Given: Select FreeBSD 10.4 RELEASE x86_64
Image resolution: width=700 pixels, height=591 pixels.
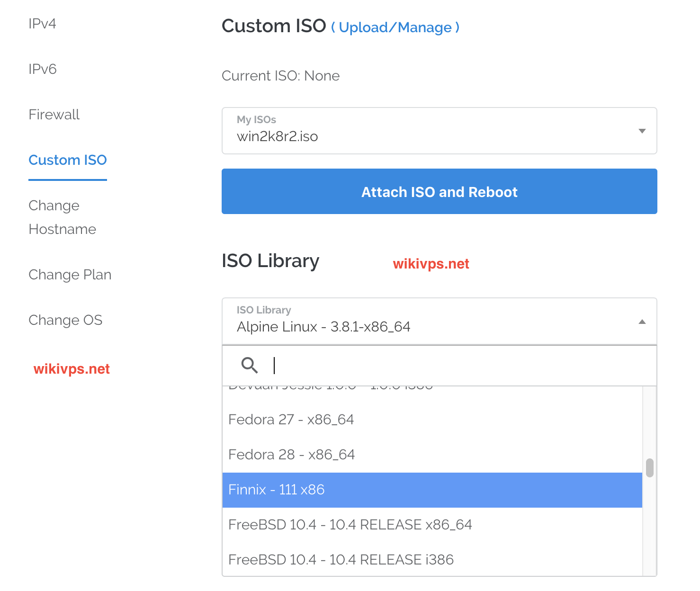Looking at the screenshot, I should (350, 525).
